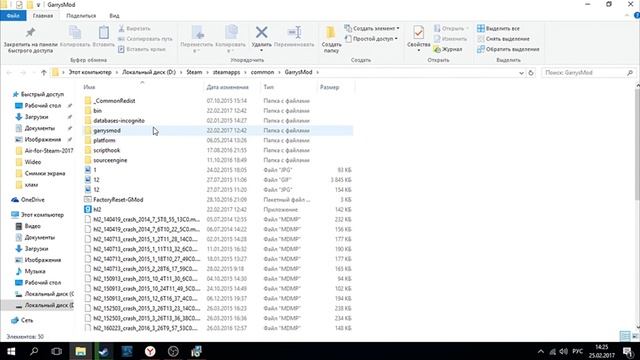Select the databases-incognito folder
640x360 pixels.
coord(119,120)
